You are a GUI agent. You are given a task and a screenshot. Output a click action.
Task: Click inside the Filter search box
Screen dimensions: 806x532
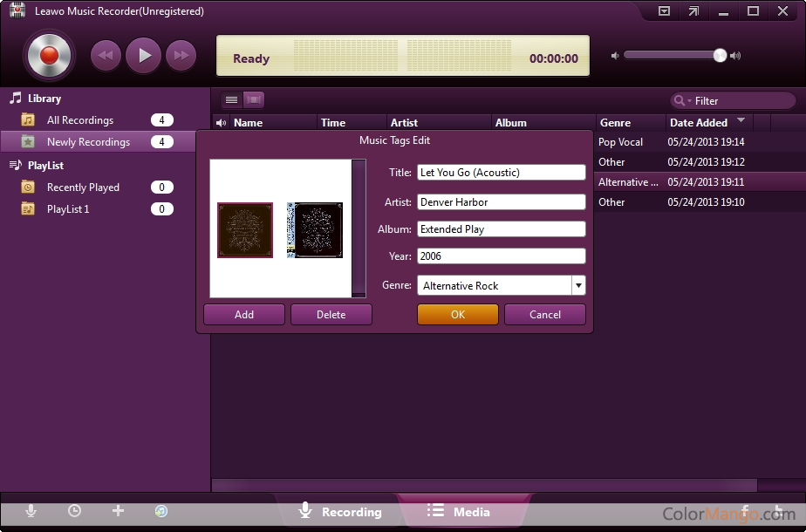pos(737,100)
